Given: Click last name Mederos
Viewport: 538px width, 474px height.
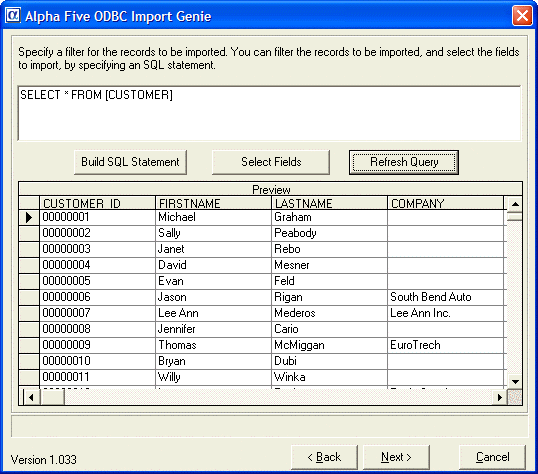Looking at the screenshot, I should pyautogui.click(x=329, y=313).
